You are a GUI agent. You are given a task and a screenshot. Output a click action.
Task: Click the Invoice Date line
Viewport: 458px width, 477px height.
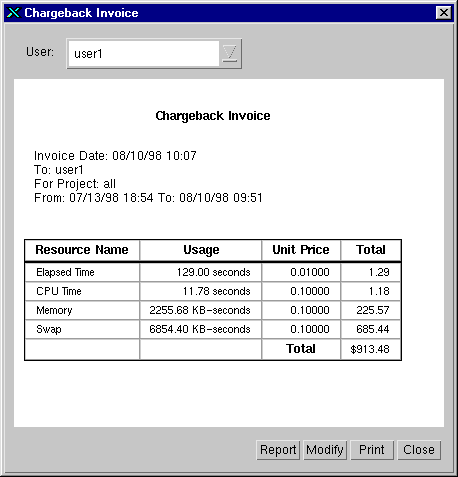(115, 156)
